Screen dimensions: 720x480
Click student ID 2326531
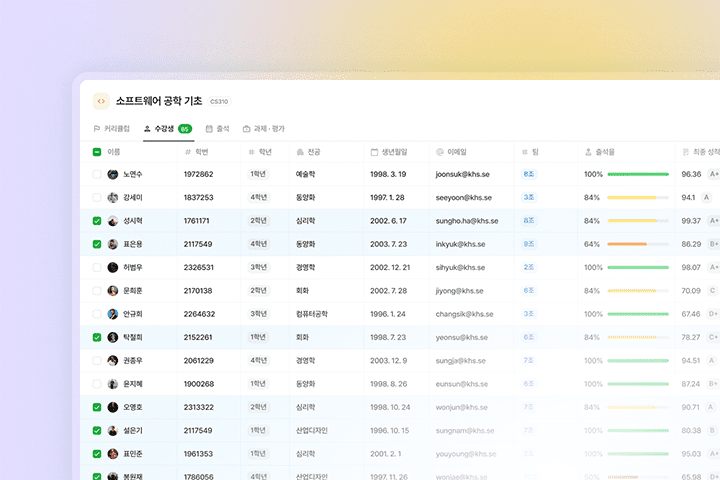pos(198,267)
